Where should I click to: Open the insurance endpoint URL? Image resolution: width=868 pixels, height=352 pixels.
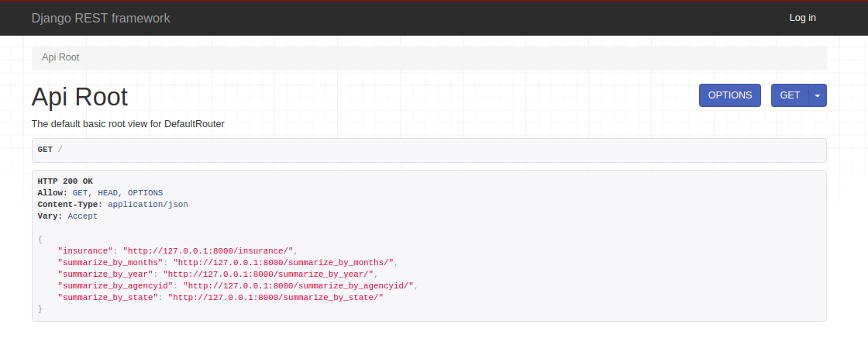[x=208, y=250]
